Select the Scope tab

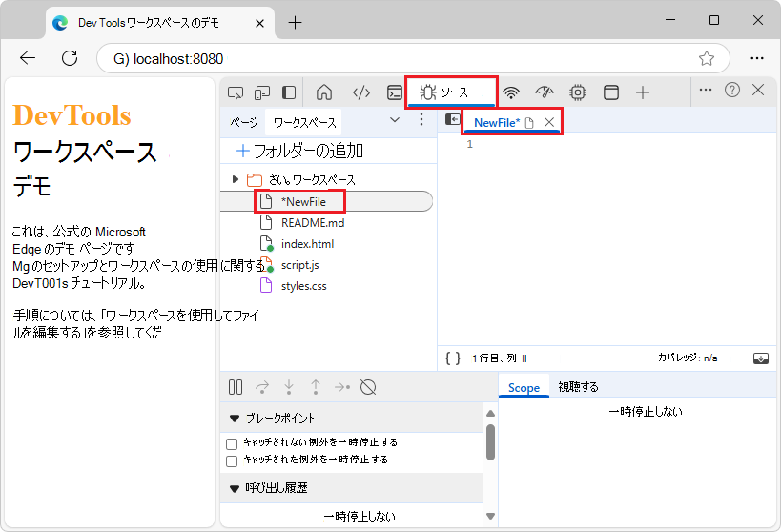524,387
